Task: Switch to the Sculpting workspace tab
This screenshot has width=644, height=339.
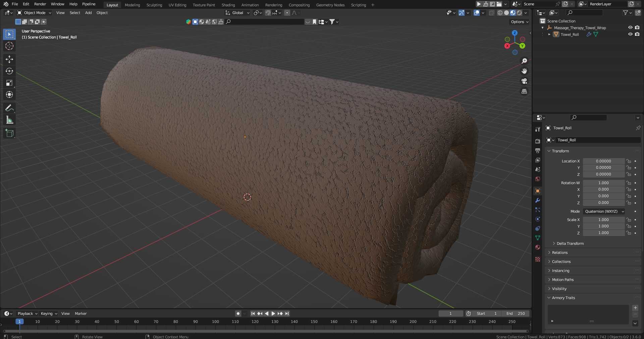Action: tap(154, 5)
